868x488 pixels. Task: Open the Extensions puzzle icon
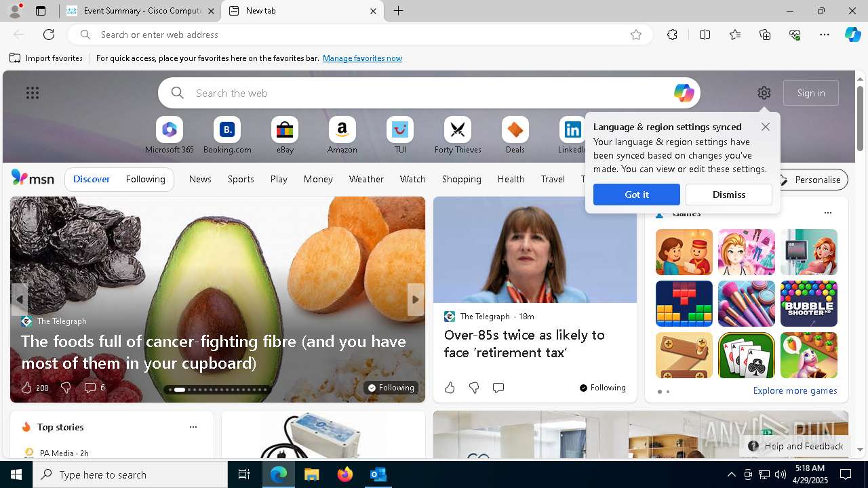pos(672,35)
